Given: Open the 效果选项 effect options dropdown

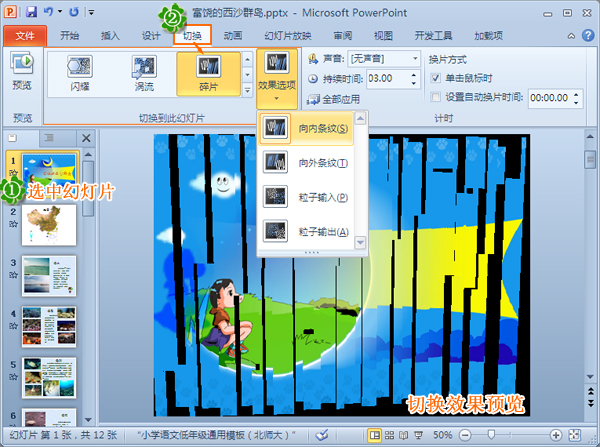Looking at the screenshot, I should (x=277, y=78).
